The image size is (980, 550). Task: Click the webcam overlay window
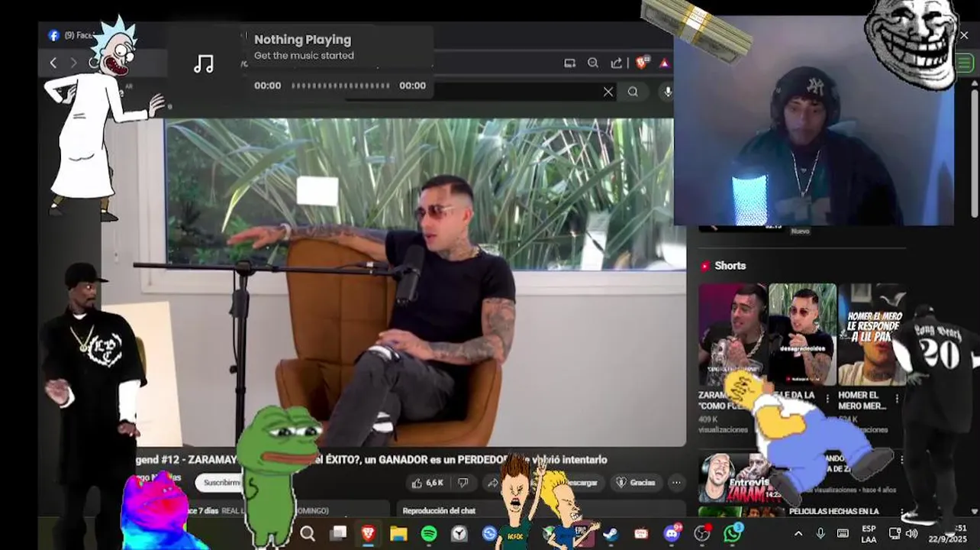point(814,121)
